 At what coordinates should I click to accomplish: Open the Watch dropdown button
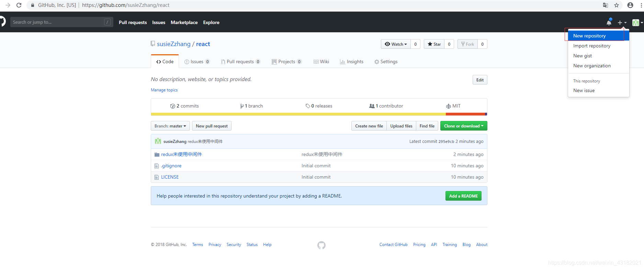[x=396, y=44]
